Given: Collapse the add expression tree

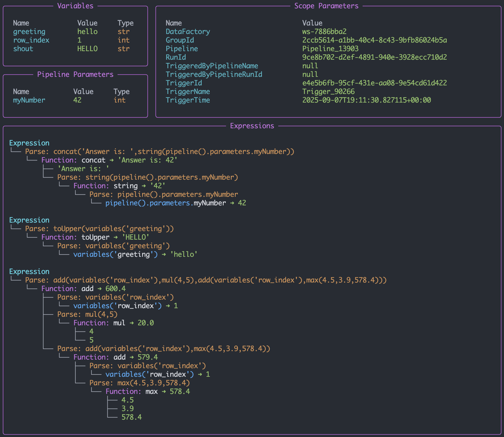Looking at the screenshot, I should coord(29,271).
